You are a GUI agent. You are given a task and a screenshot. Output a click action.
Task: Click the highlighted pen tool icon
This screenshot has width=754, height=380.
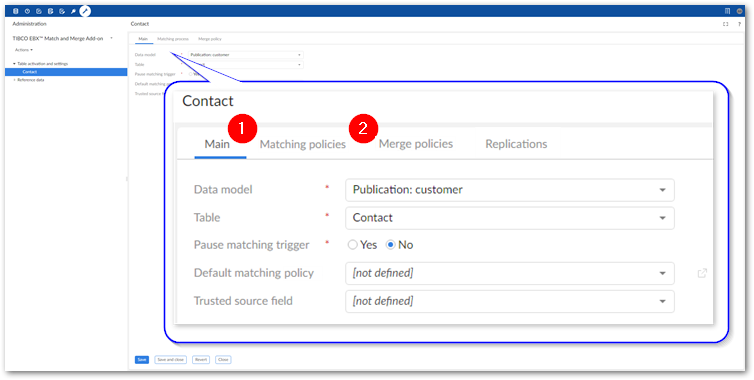(85, 11)
